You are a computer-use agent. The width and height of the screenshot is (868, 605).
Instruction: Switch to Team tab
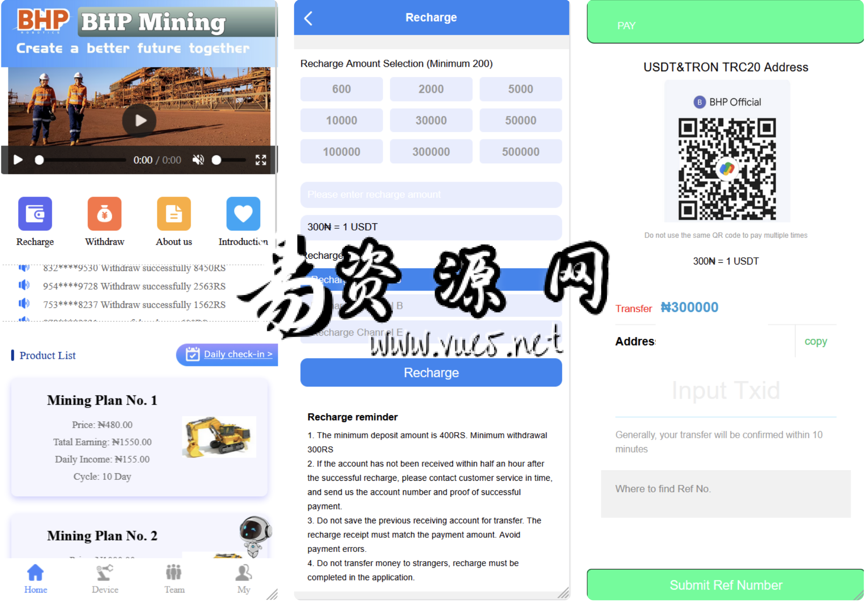coord(174,579)
